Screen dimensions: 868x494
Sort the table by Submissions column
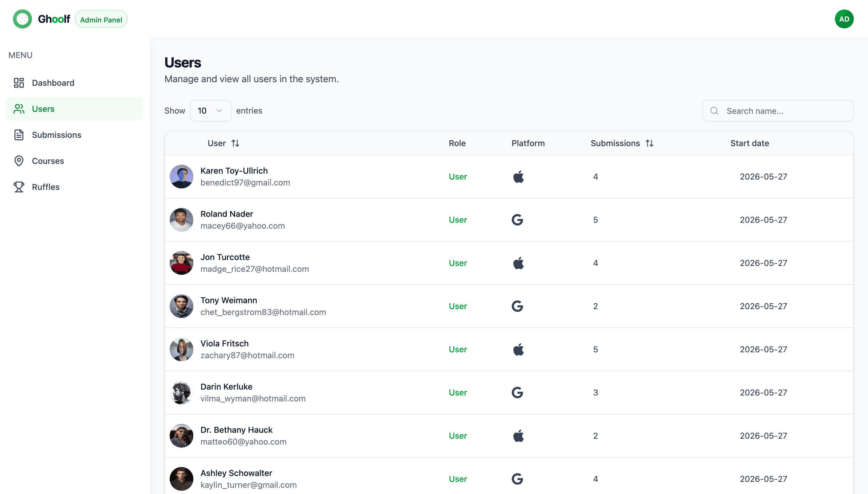649,143
